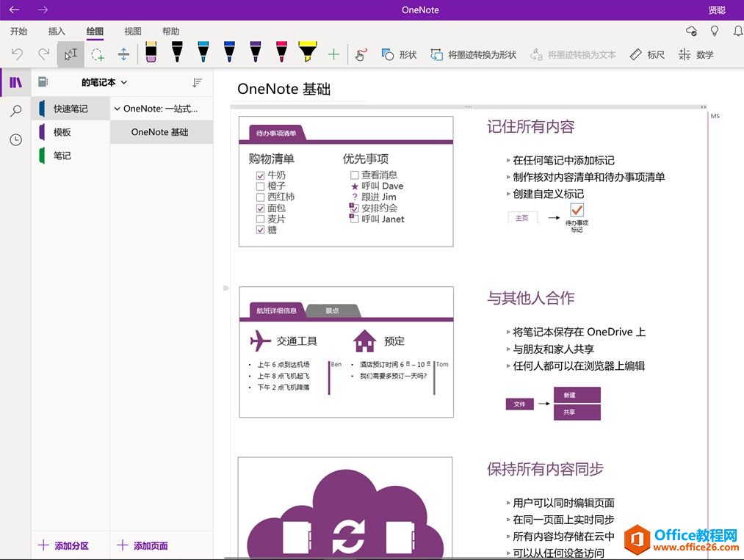Show the 标尺 ruler
Viewport: 744px width, 560px height.
point(647,54)
